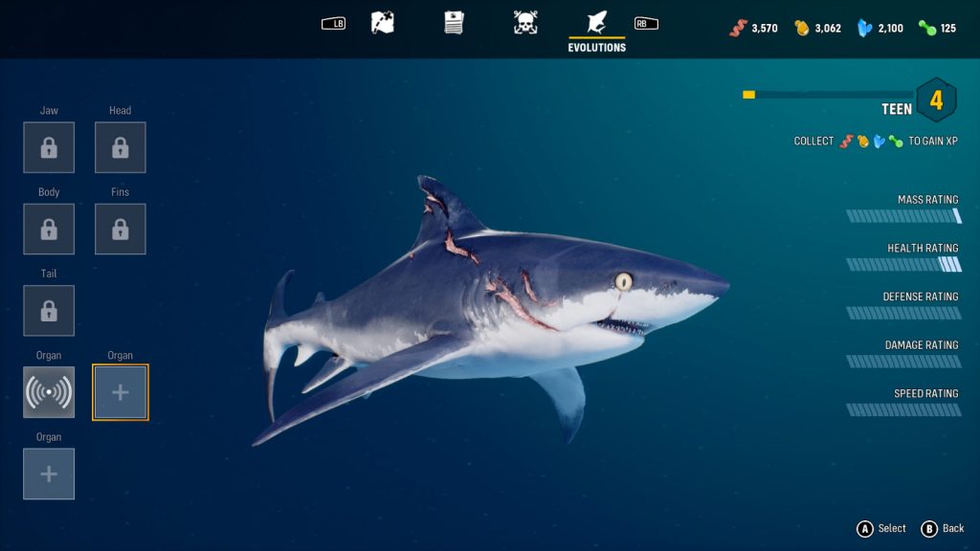Open the skull and crossbones tab

525,23
